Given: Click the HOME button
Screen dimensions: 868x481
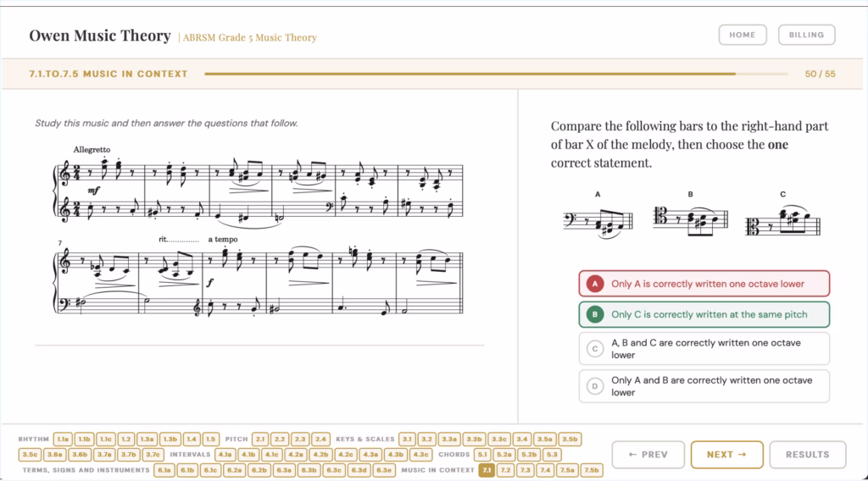Looking at the screenshot, I should pos(743,35).
